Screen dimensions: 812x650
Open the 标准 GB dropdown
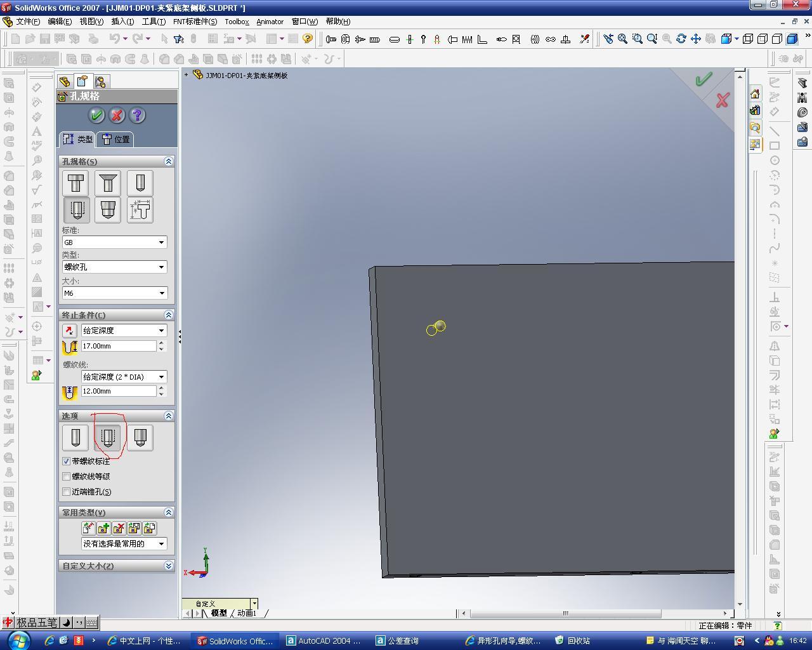[x=115, y=242]
